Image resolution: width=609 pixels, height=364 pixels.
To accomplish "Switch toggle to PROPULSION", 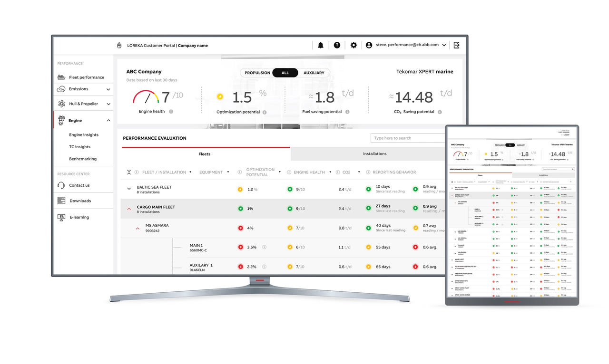I will click(x=257, y=73).
